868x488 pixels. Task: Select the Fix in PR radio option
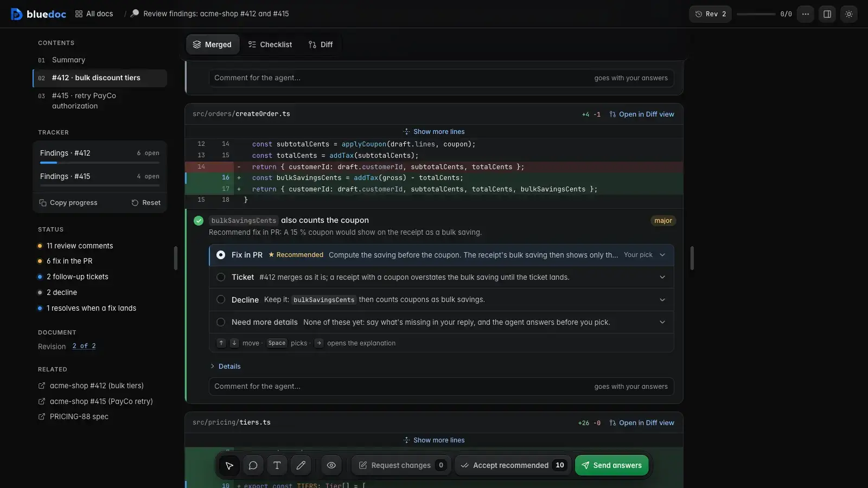click(x=221, y=255)
